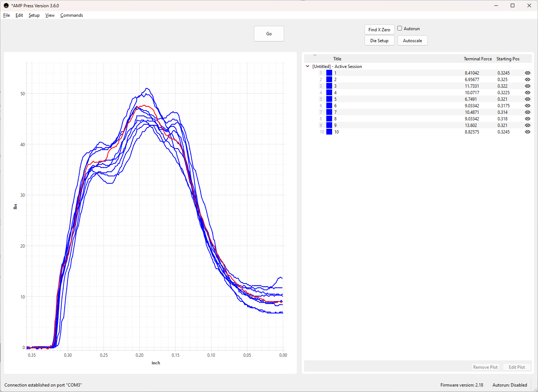Select terminal force value 6.7491

pos(471,99)
